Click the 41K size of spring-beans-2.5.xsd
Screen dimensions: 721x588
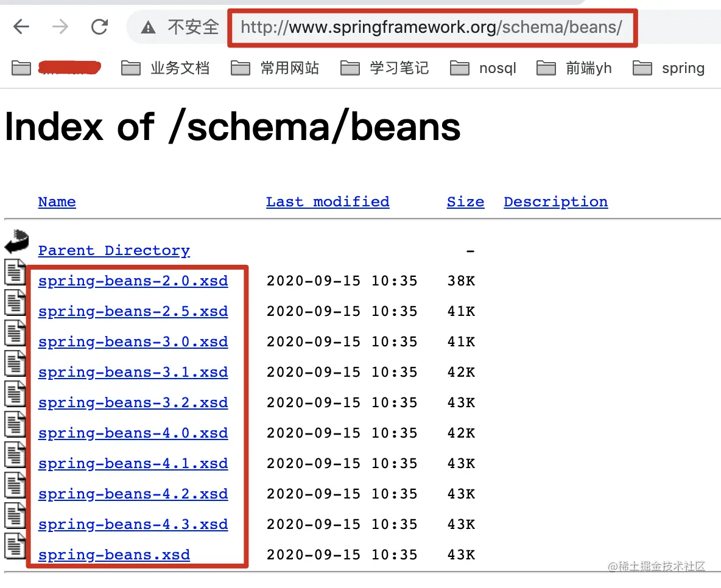pyautogui.click(x=461, y=311)
